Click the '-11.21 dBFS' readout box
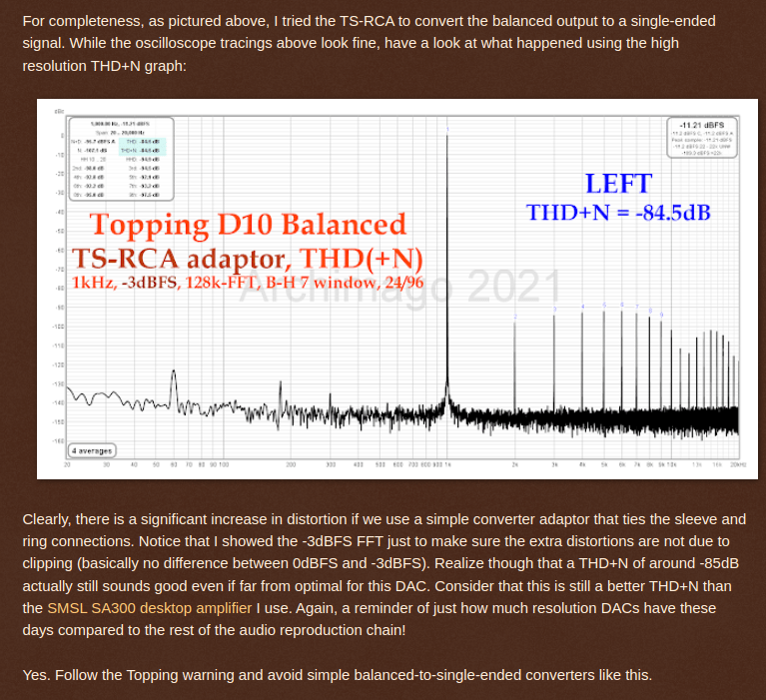This screenshot has width=766, height=700. click(702, 138)
